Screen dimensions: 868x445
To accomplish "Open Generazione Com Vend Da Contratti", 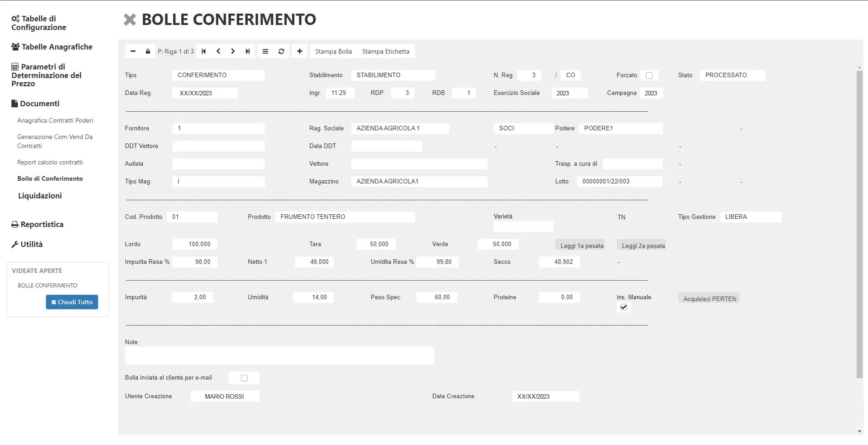I will 55,141.
